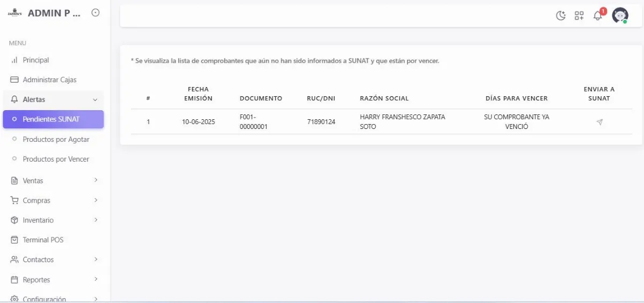Send invoice F001-00000001 to SUNAT
The height and width of the screenshot is (303, 644).
pos(599,122)
